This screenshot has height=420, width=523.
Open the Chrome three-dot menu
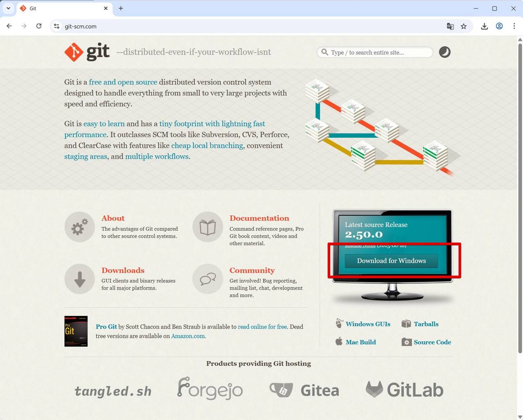(514, 26)
